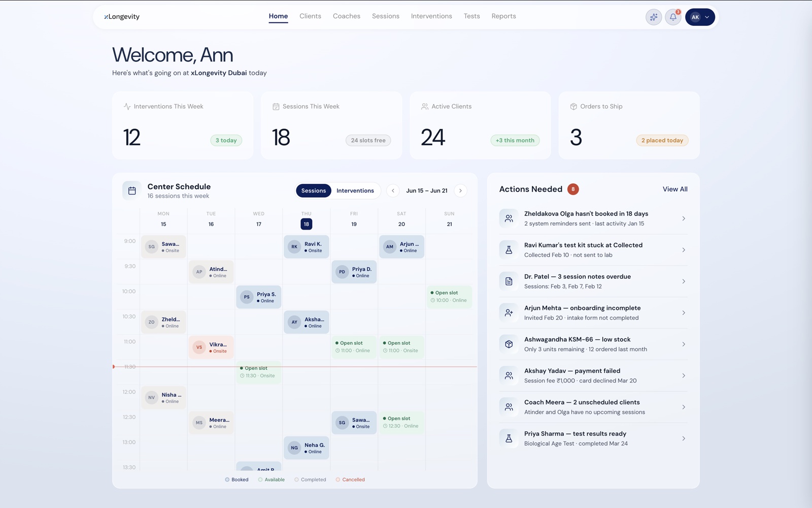Click the Center Schedule calendar icon
Screen dimensions: 812x508
[132, 190]
